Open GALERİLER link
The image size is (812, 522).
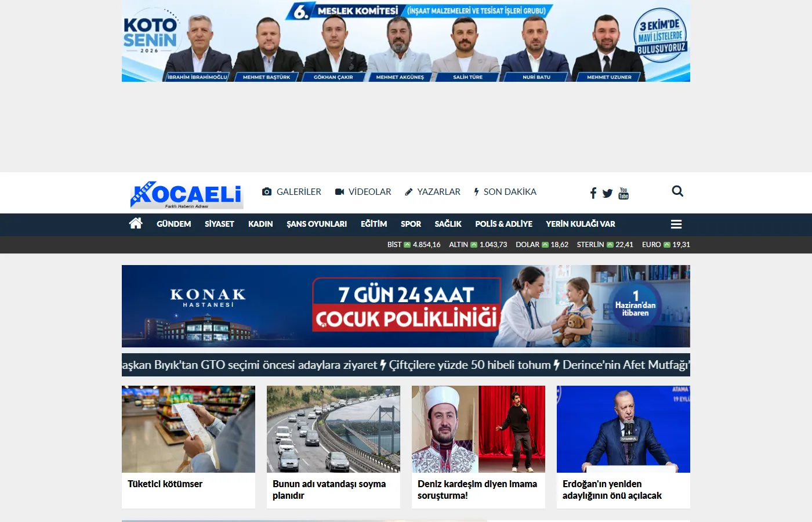299,191
